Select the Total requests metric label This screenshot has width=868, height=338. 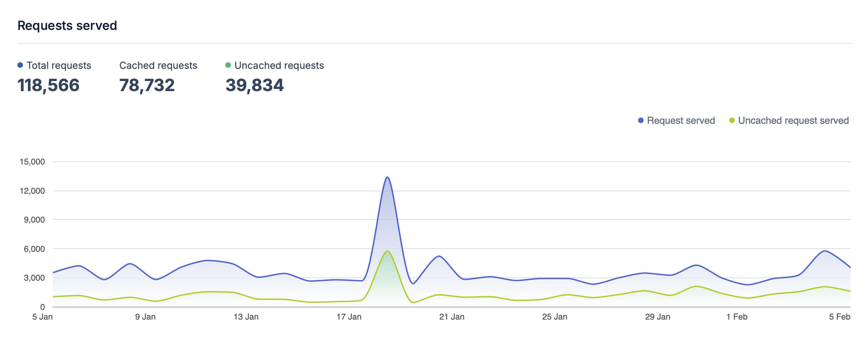coord(59,65)
